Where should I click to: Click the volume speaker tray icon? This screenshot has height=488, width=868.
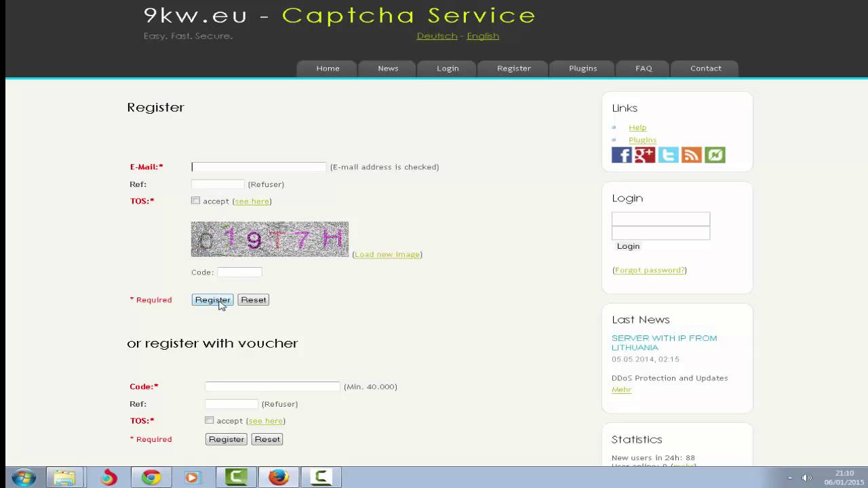(x=807, y=478)
